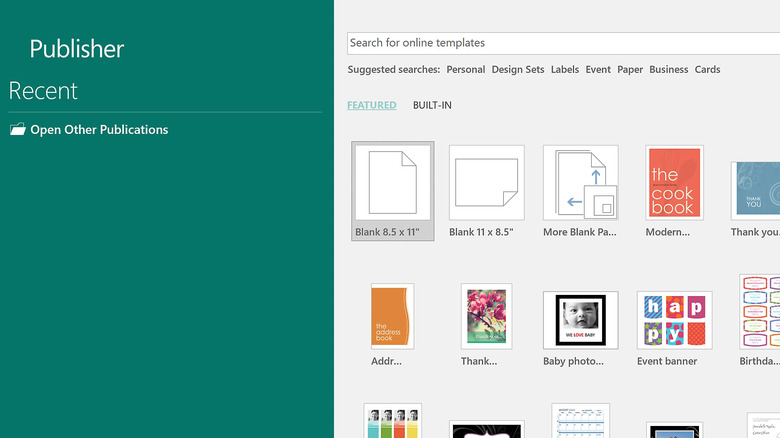This screenshot has height=438, width=780.
Task: Click Open Other Publications link
Action: click(99, 130)
